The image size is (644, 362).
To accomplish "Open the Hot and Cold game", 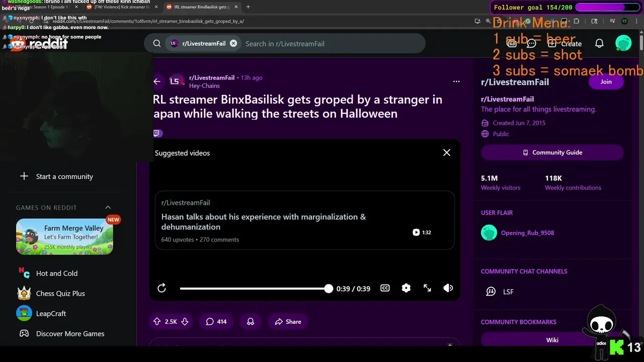I will coord(57,274).
